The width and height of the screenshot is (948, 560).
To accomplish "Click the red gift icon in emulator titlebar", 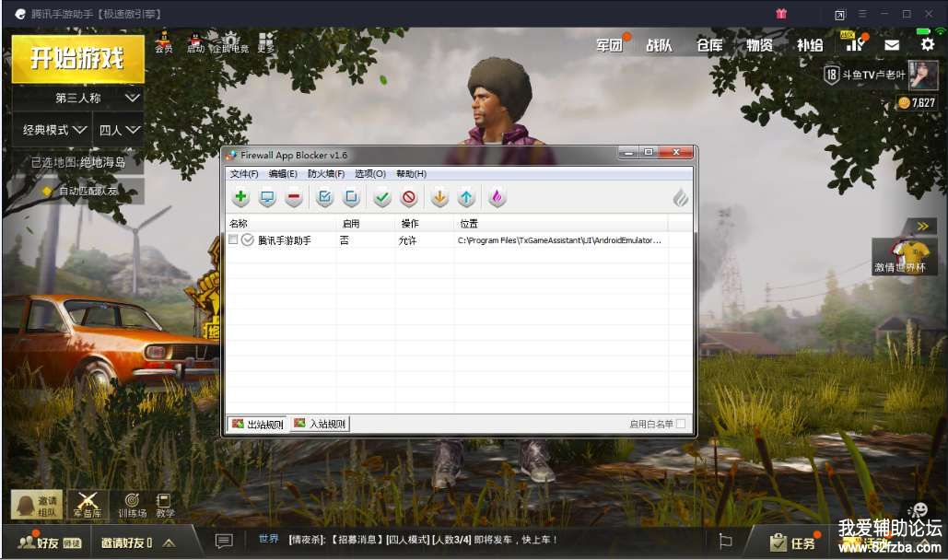I will (x=781, y=13).
